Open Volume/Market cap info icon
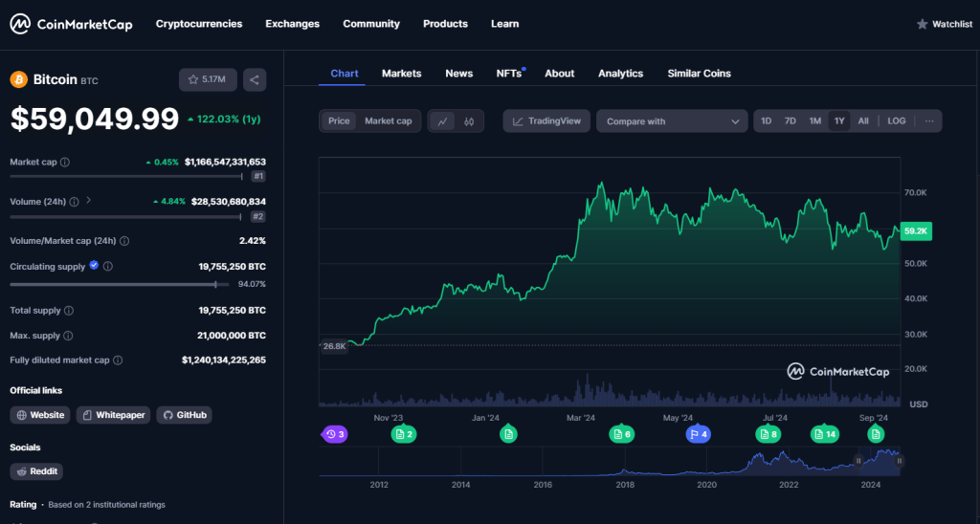 tap(124, 240)
